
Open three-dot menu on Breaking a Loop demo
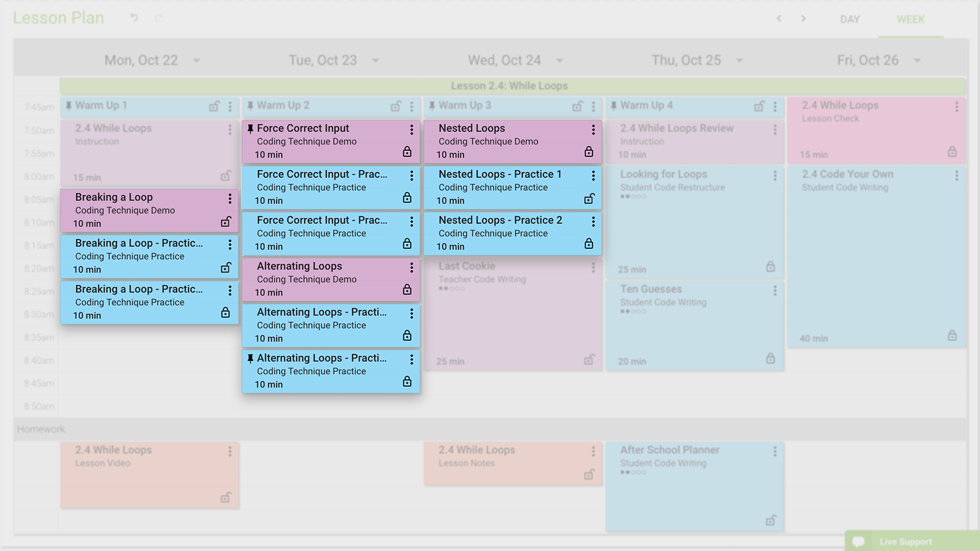click(x=230, y=199)
